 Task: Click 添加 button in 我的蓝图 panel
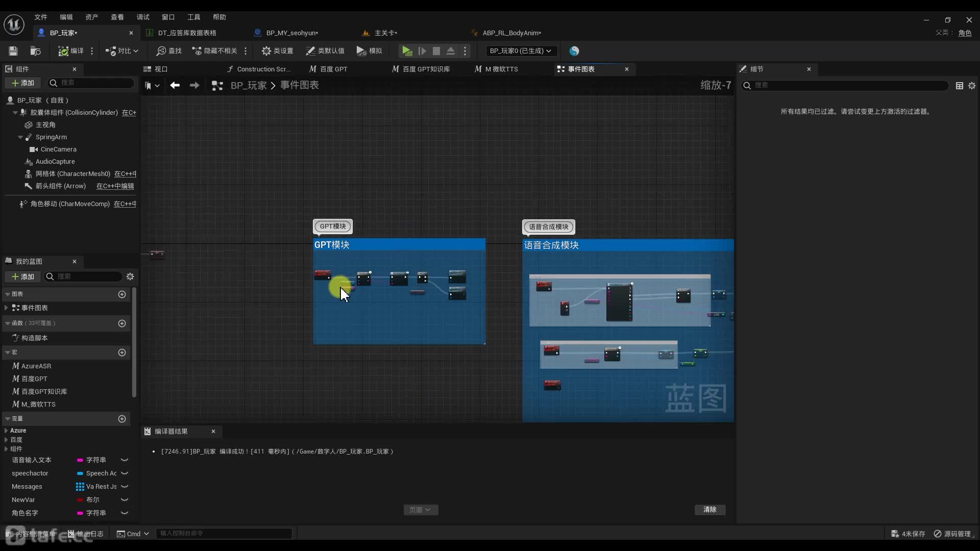[x=22, y=276]
